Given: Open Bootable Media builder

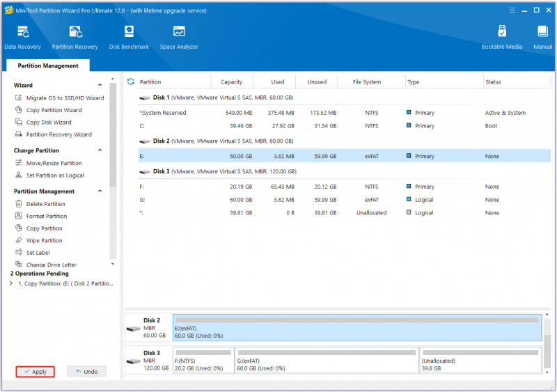Looking at the screenshot, I should (501, 38).
